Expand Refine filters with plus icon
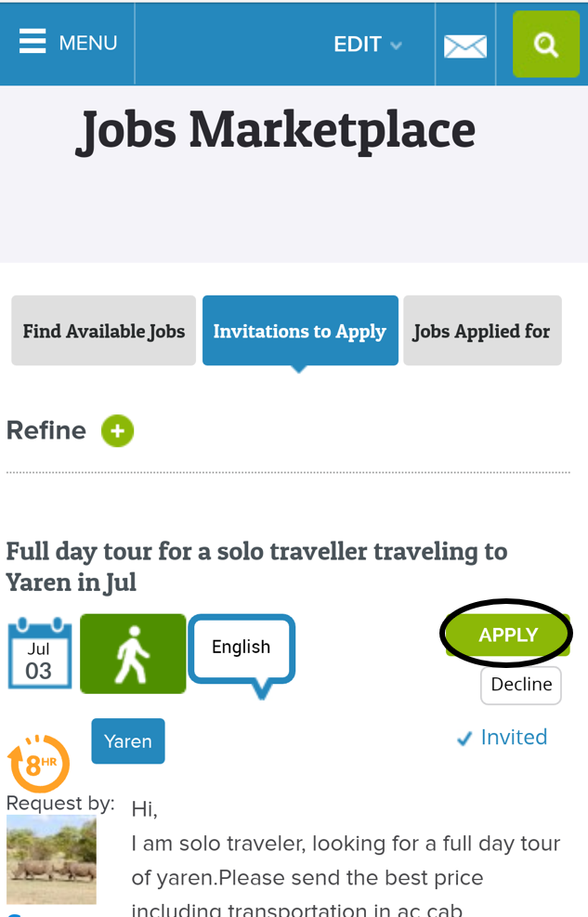The width and height of the screenshot is (588, 917). [x=118, y=431]
